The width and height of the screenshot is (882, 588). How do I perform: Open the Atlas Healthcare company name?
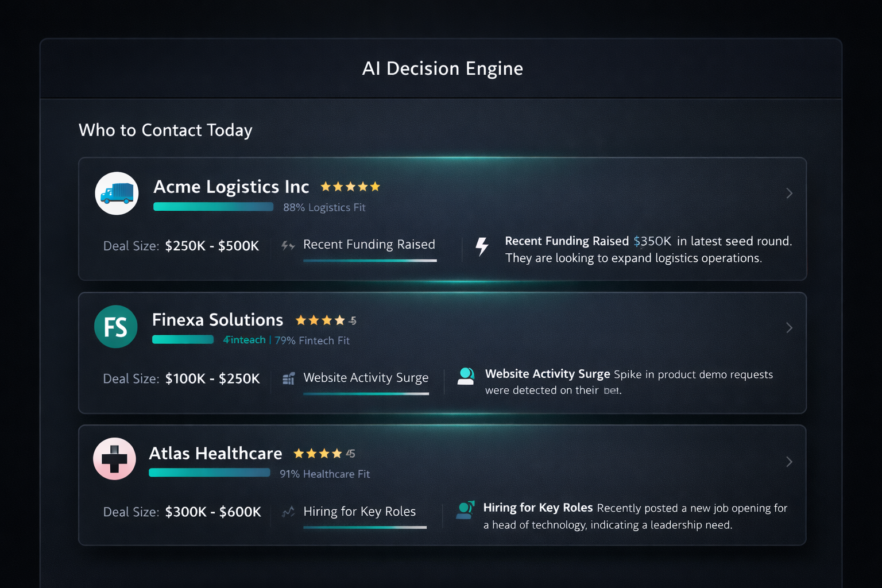[x=215, y=454]
